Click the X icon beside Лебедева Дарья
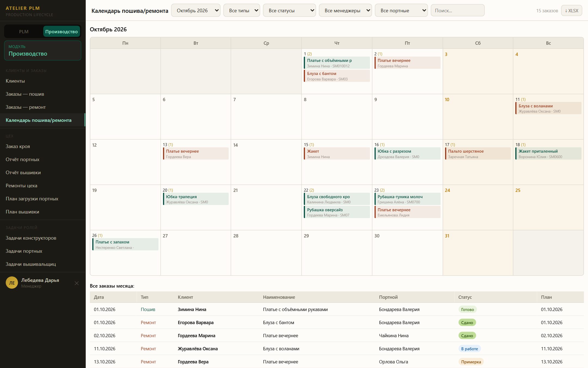 pyautogui.click(x=77, y=283)
